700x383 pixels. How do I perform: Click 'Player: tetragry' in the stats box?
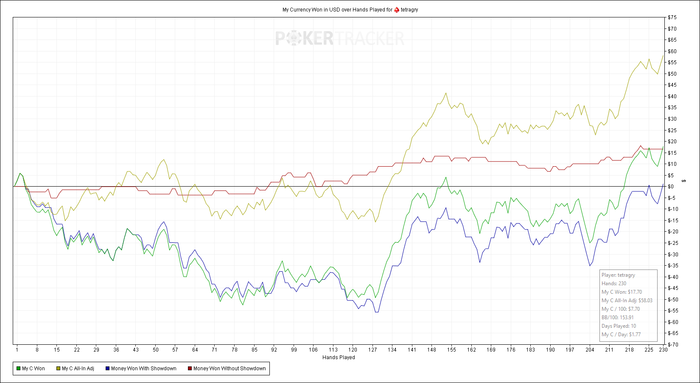click(x=618, y=275)
